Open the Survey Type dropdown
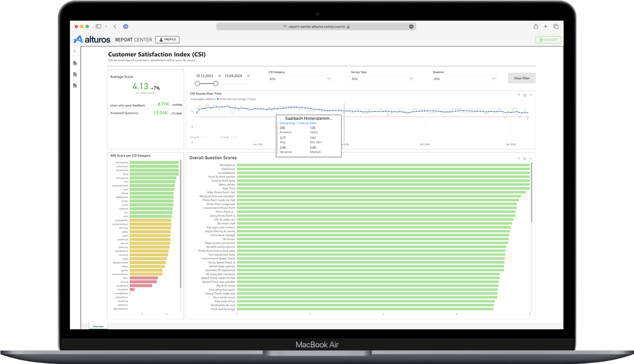 click(382, 79)
